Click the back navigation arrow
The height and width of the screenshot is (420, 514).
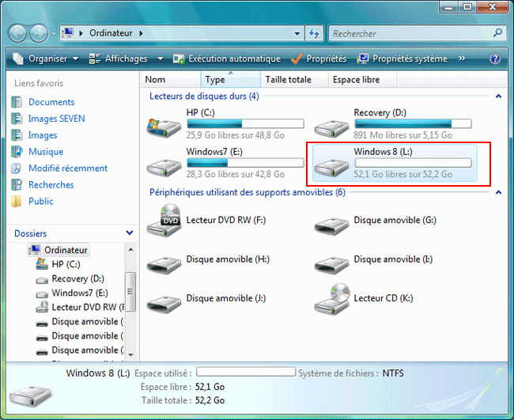pos(18,34)
